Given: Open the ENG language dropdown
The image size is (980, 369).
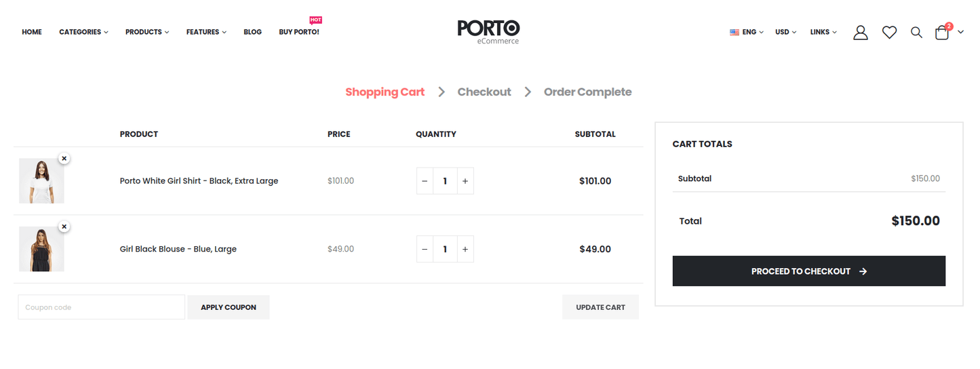Looking at the screenshot, I should (747, 32).
